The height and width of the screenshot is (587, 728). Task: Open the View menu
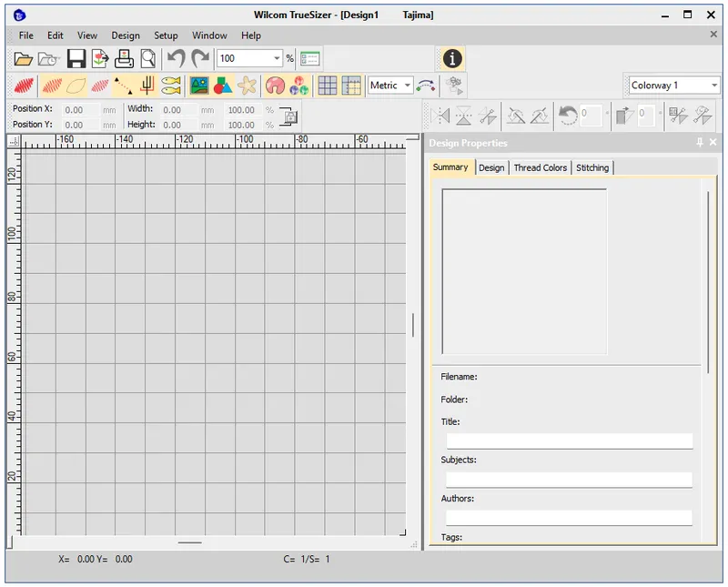coord(87,35)
